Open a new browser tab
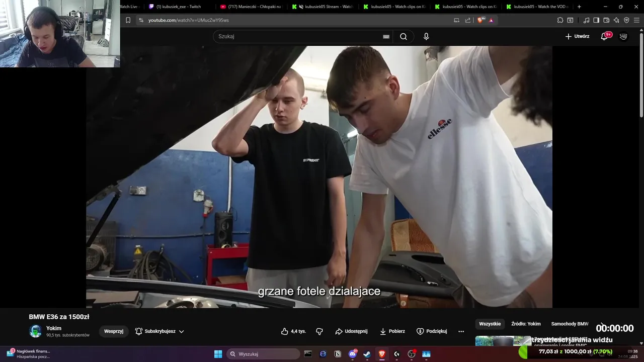Image resolution: width=644 pixels, height=362 pixels. pyautogui.click(x=579, y=7)
